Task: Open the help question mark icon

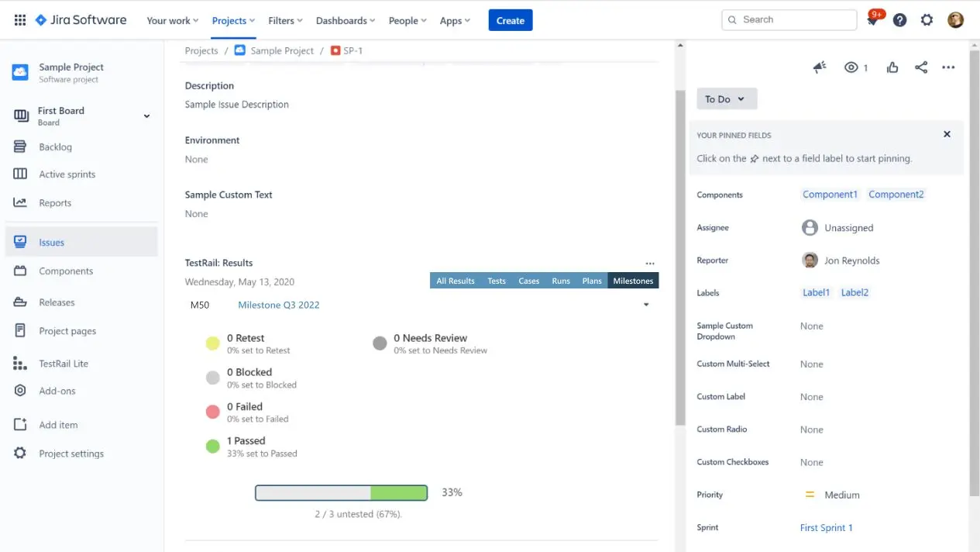Action: [899, 20]
